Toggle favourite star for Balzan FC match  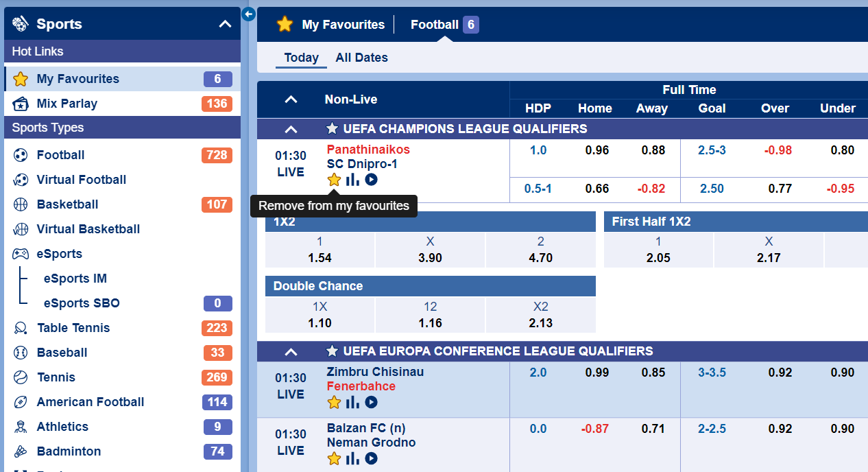tap(334, 458)
